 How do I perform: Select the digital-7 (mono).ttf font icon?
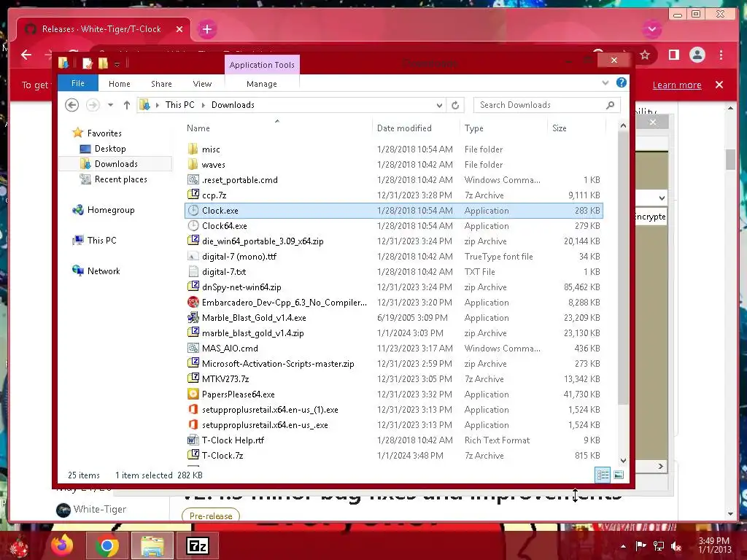pyautogui.click(x=193, y=256)
